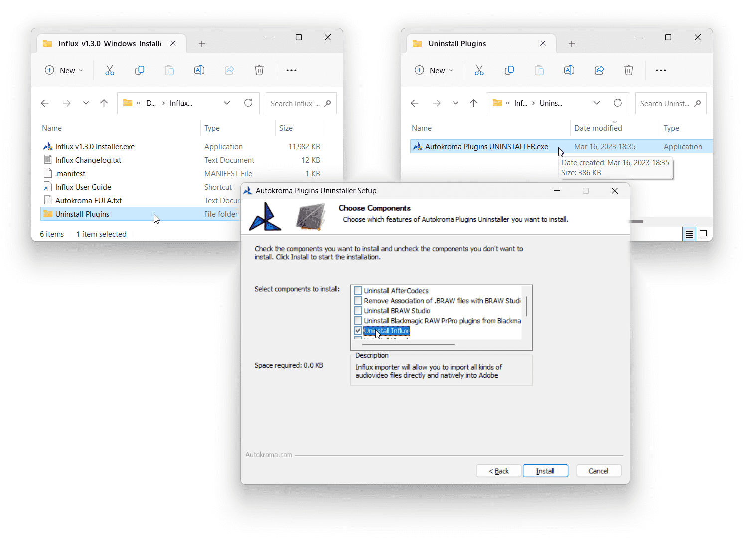Screen dimensions: 756x550
Task: Check the Uninstall BRAW Studio option
Action: point(358,311)
